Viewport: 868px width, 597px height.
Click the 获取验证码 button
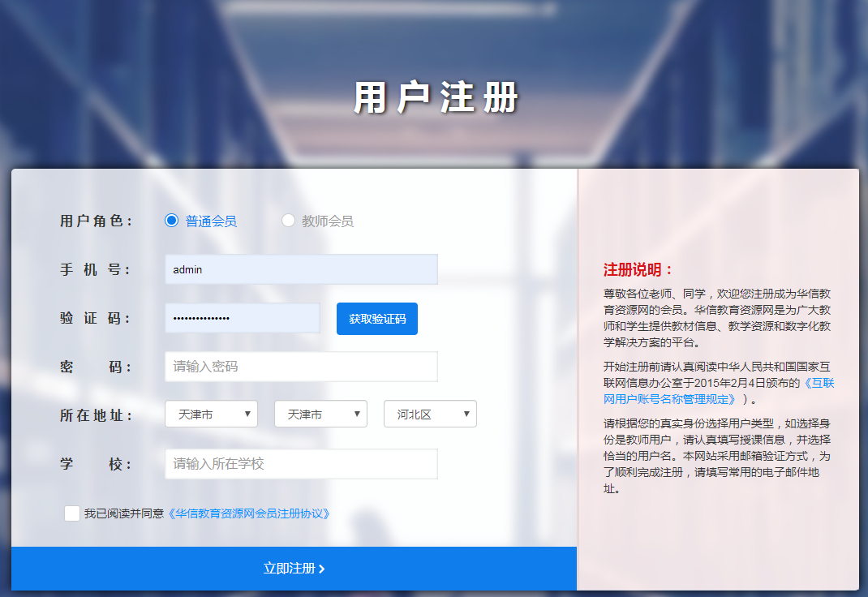tap(376, 319)
